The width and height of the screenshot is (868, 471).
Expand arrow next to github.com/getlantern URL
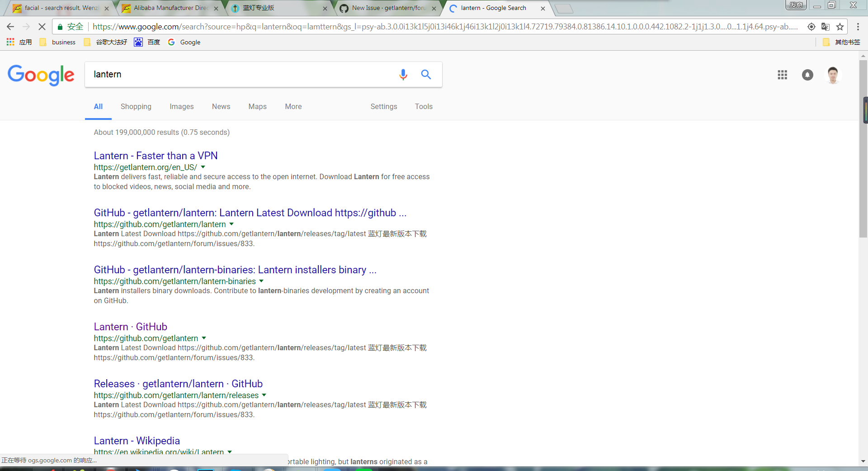pyautogui.click(x=204, y=338)
